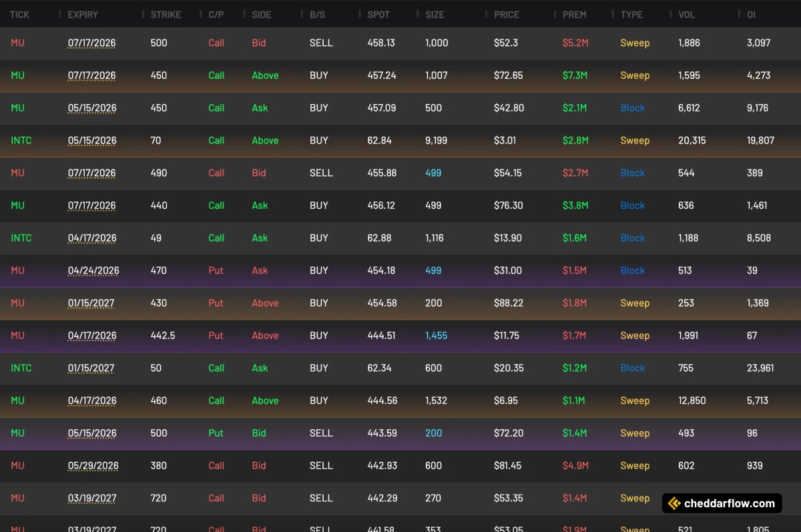Select expiry 07/17/2026 in the 500 strike Call row
The height and width of the screenshot is (532, 801).
91,43
